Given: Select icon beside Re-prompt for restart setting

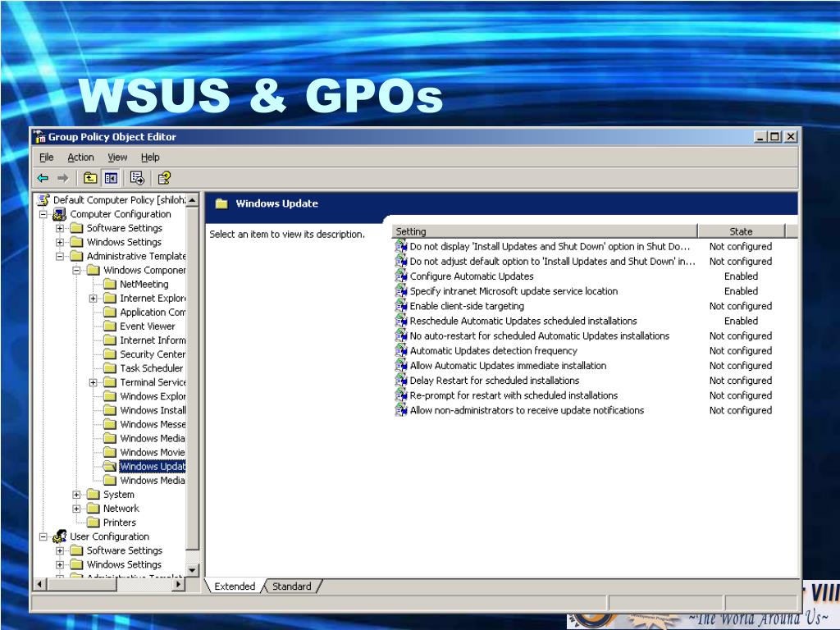Looking at the screenshot, I should pos(401,395).
